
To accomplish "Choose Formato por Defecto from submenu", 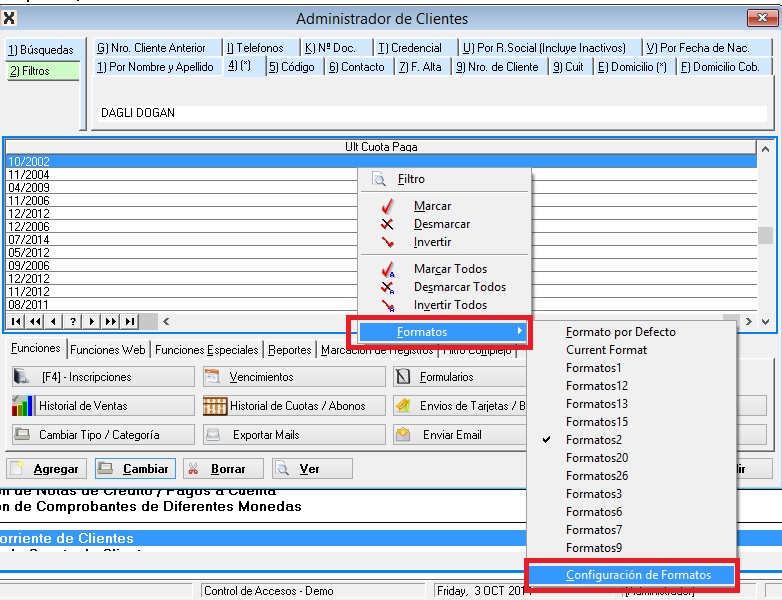I will point(620,332).
